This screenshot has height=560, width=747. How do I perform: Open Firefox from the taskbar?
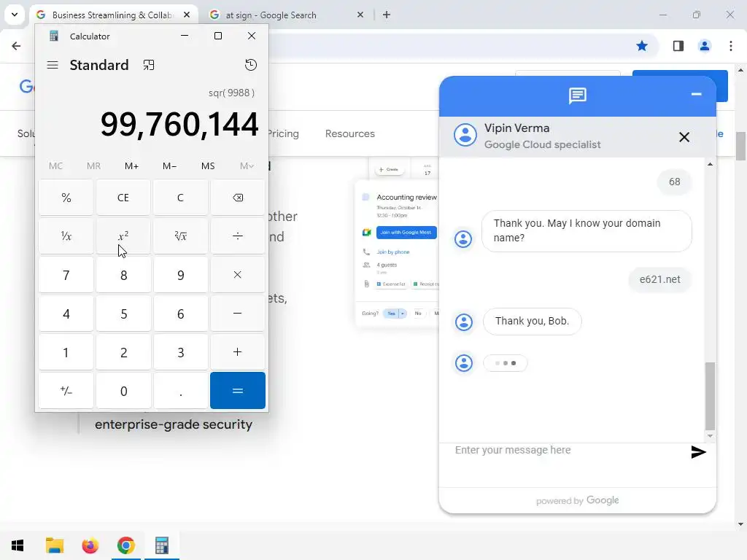[x=90, y=545]
